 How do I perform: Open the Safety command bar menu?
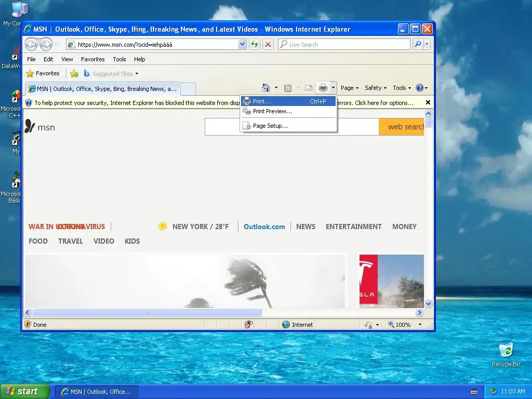point(375,88)
